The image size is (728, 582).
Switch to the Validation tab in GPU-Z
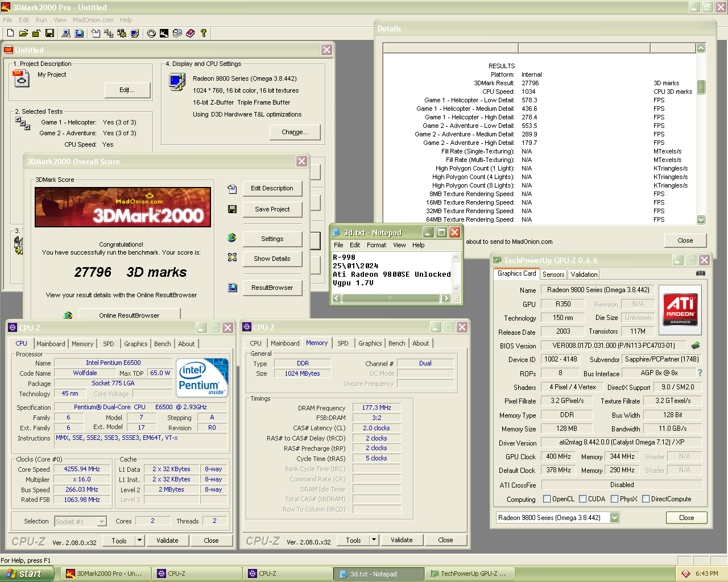[x=584, y=274]
